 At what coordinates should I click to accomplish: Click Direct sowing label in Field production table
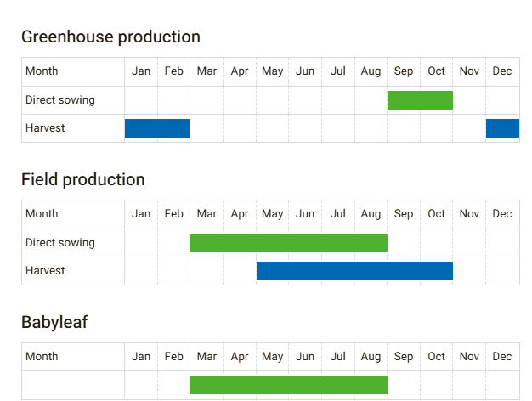pos(59,243)
